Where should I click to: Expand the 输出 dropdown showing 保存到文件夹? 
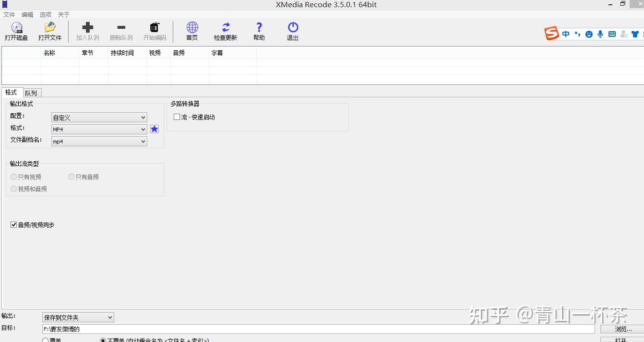(78, 318)
